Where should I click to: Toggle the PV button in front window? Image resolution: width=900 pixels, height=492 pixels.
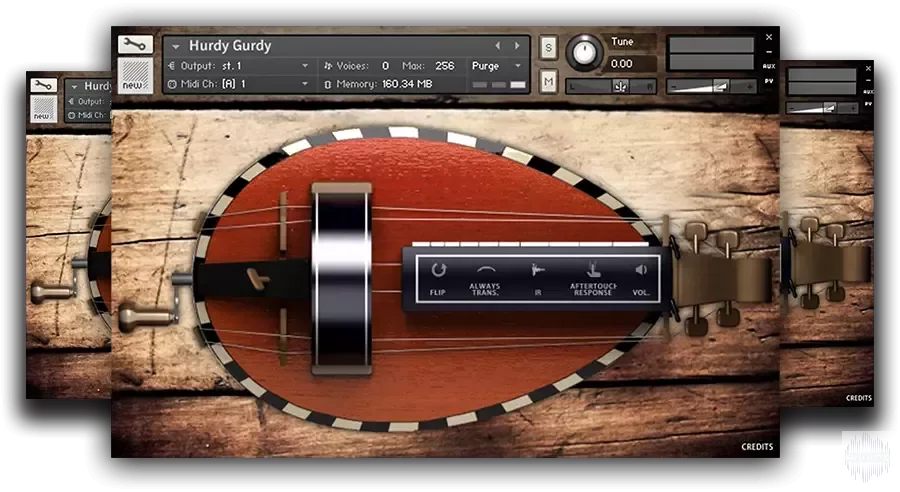pyautogui.click(x=769, y=82)
